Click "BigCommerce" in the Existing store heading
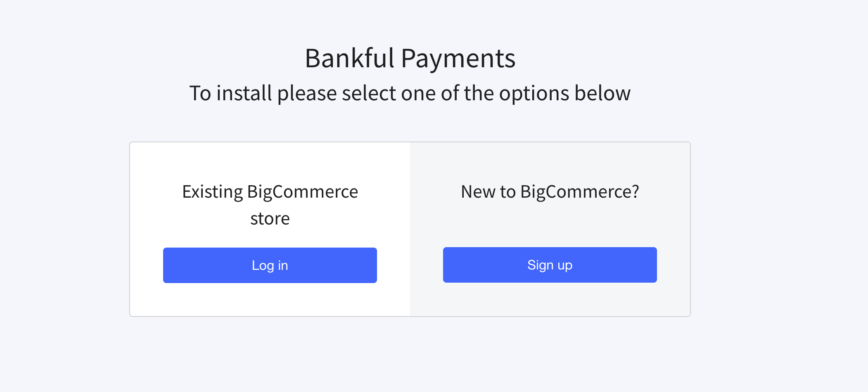Viewport: 868px width, 392px height. click(302, 192)
